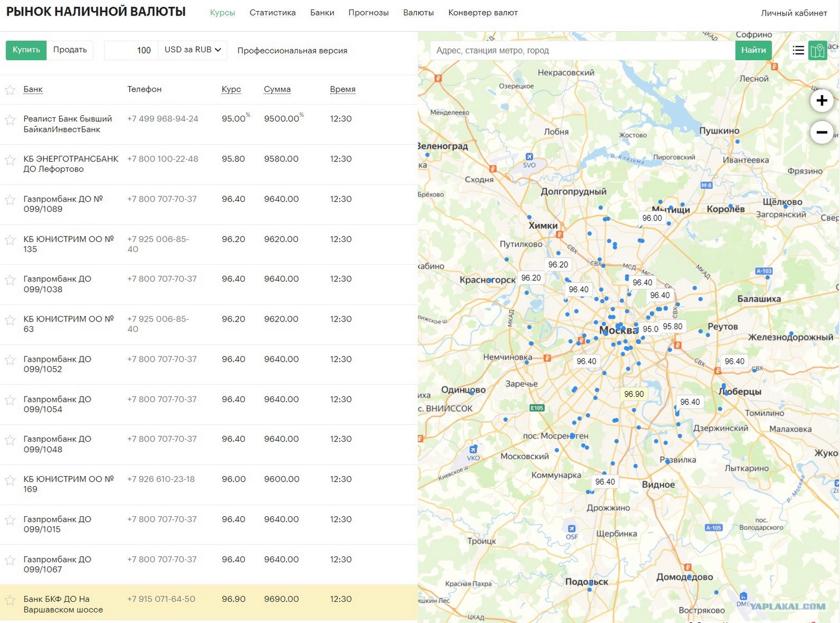Viewport: 840px width, 623px height.
Task: Open Статистика navigation tab
Action: point(272,13)
